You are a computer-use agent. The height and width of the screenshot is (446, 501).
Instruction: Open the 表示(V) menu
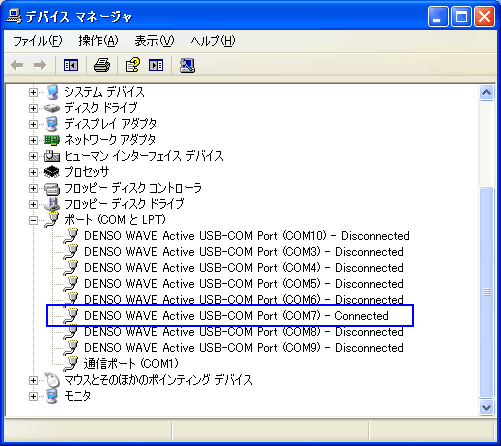coord(154,41)
